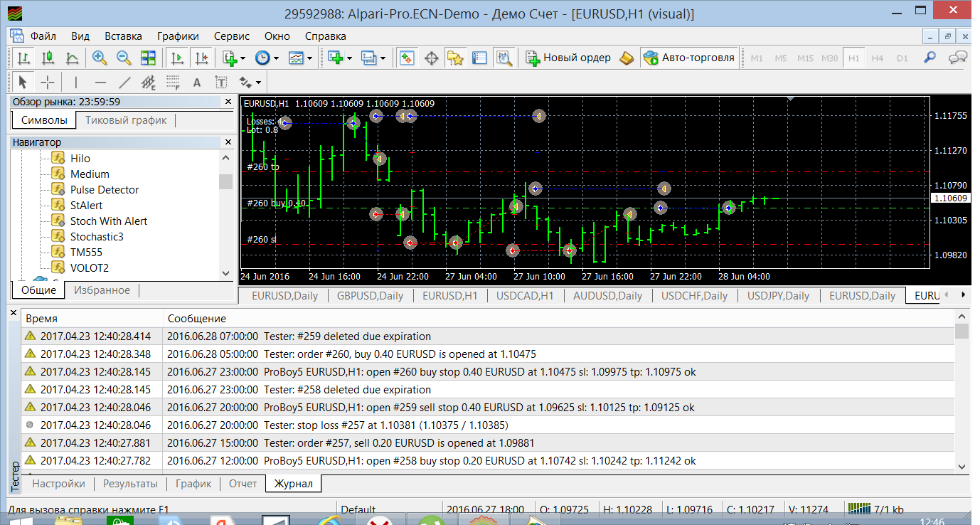Tile chart windows with grid icon
The image size is (980, 525).
click(x=148, y=58)
